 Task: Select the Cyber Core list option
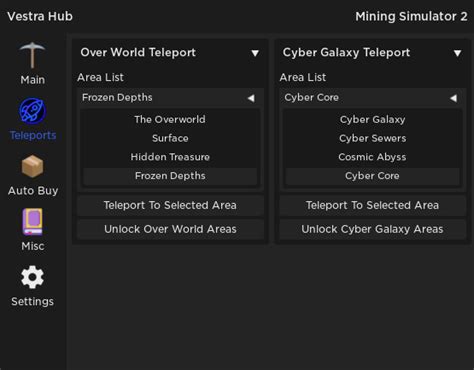(x=372, y=176)
